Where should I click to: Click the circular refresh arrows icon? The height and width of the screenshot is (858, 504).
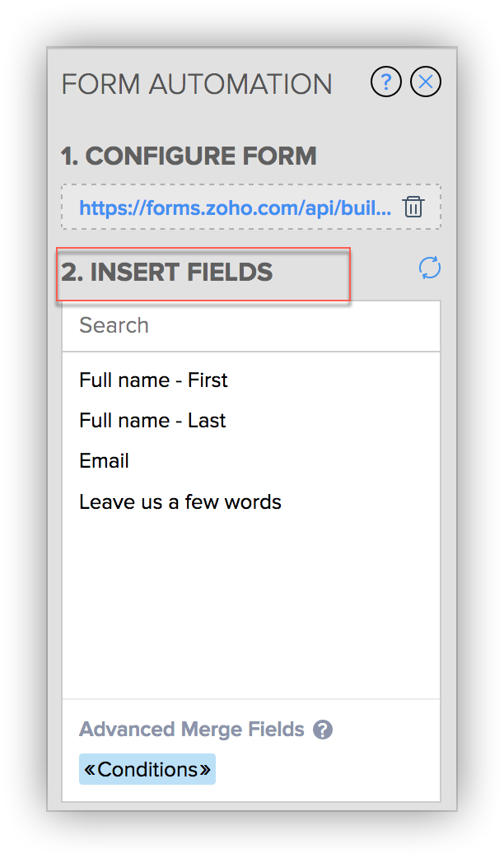(x=429, y=268)
